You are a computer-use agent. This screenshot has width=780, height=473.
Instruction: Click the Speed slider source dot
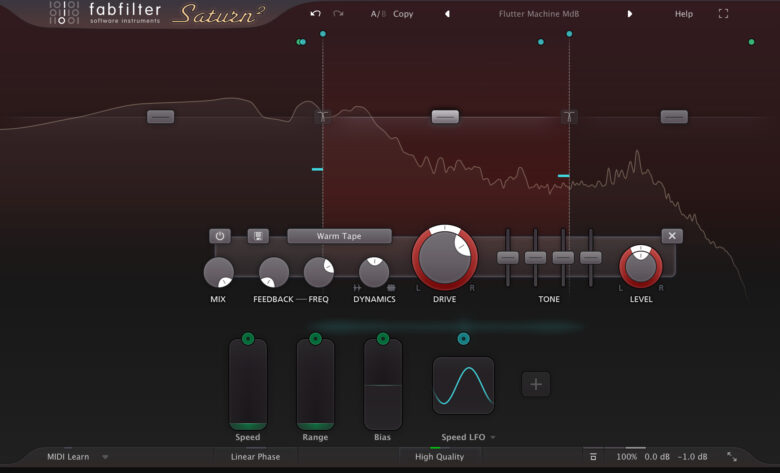[x=248, y=339]
